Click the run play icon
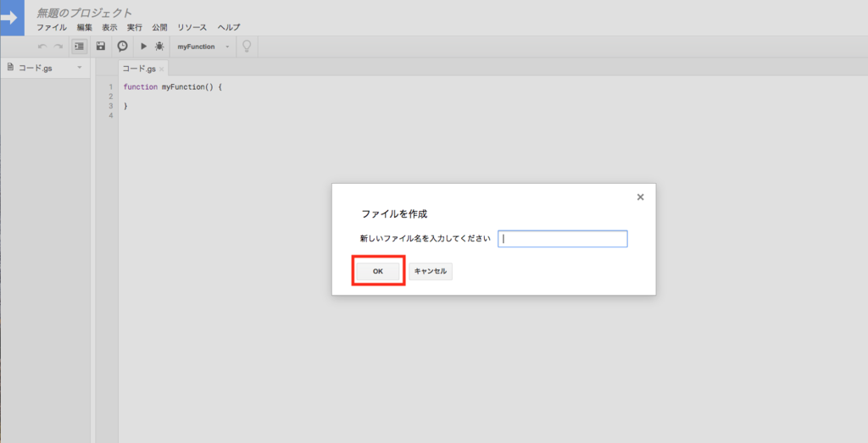Image resolution: width=868 pixels, height=443 pixels. 143,47
